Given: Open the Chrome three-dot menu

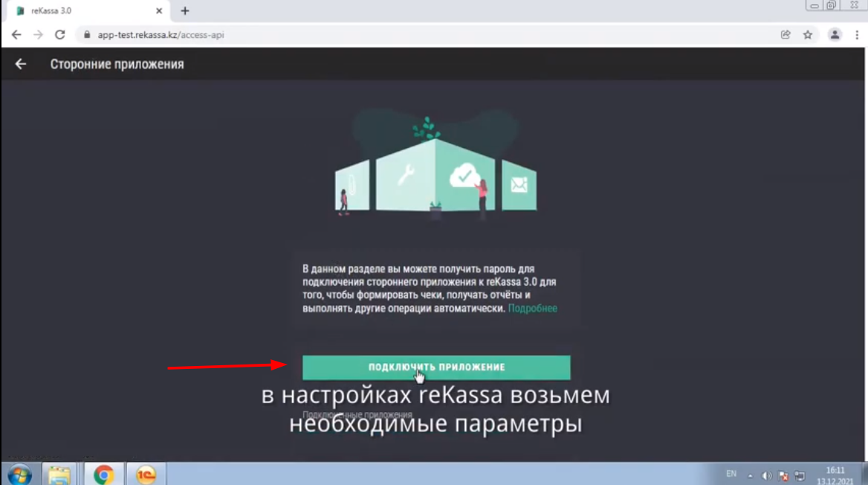Looking at the screenshot, I should (857, 35).
